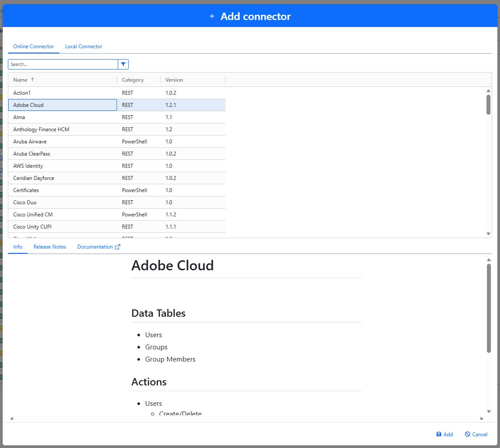The width and height of the screenshot is (500, 448).
Task: Select the Alma connector row
Action: click(x=117, y=117)
